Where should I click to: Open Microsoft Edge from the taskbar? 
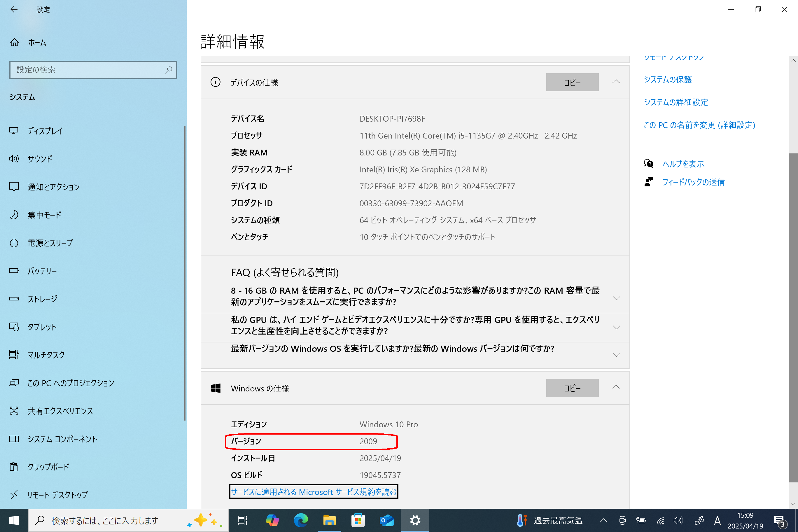[x=301, y=520]
